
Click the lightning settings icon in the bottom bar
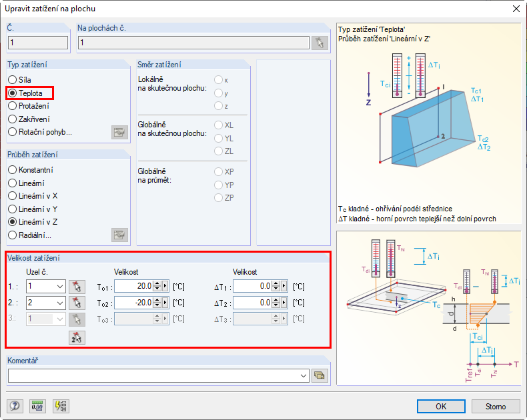61,406
